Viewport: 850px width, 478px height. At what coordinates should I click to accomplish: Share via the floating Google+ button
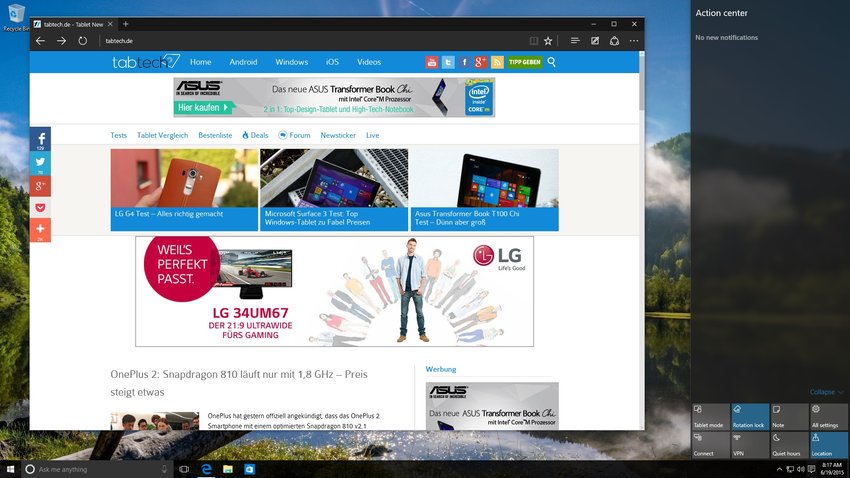(x=40, y=186)
